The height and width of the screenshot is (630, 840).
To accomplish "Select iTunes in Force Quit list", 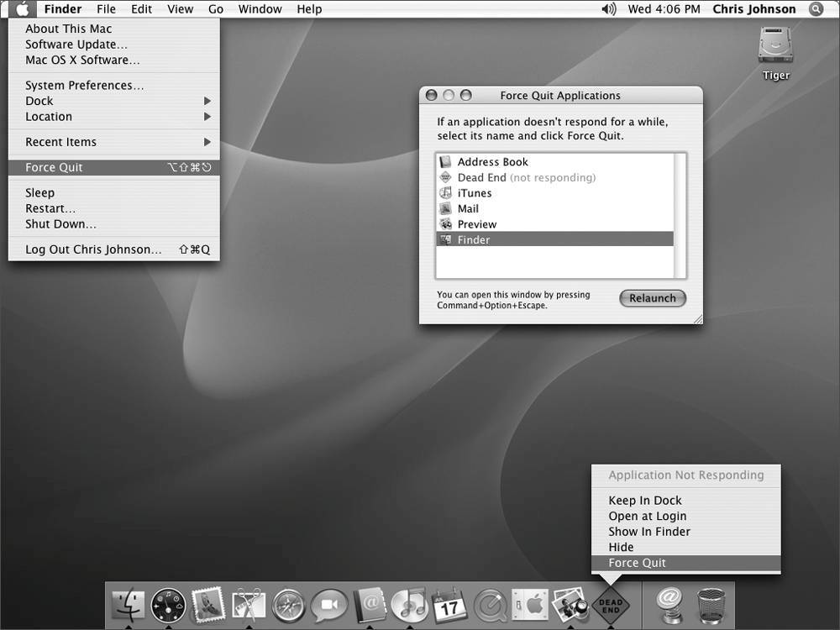I will 555,193.
